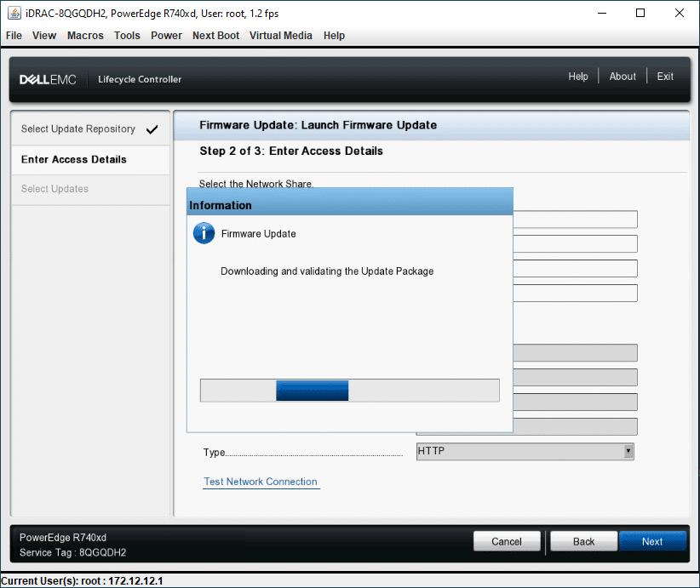Click the Java icon in the title bar
The width and height of the screenshot is (700, 588).
click(14, 13)
